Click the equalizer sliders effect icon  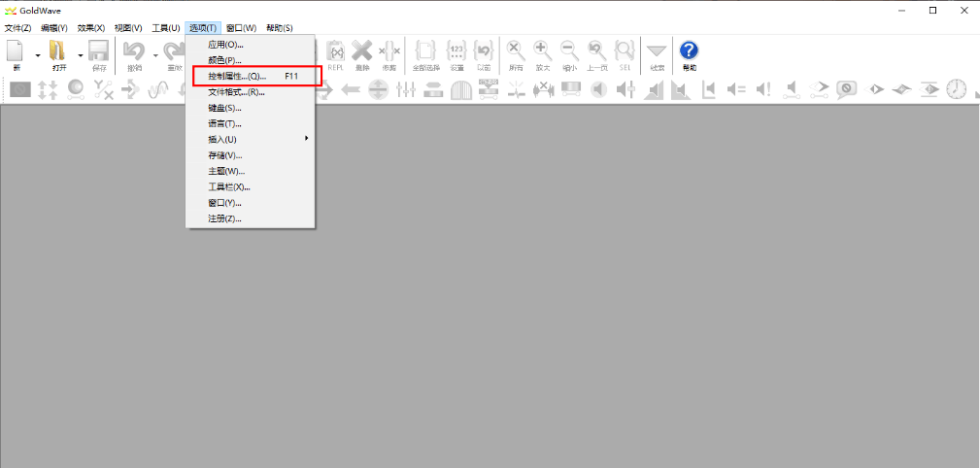pyautogui.click(x=406, y=89)
